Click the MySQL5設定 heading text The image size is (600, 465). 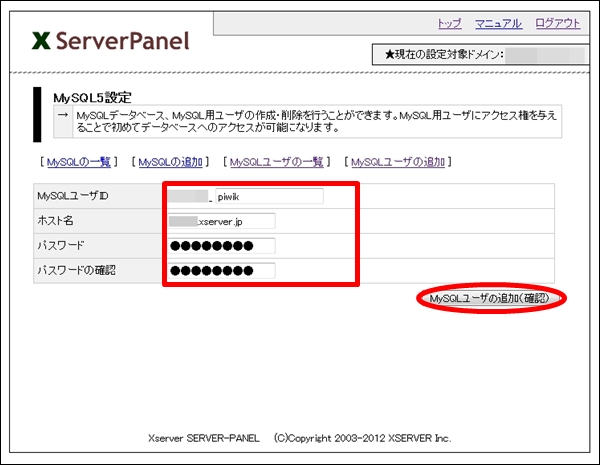92,98
